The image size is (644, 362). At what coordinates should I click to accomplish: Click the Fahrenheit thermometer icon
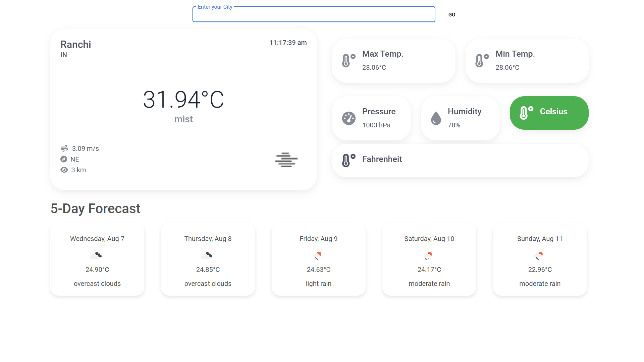[348, 160]
